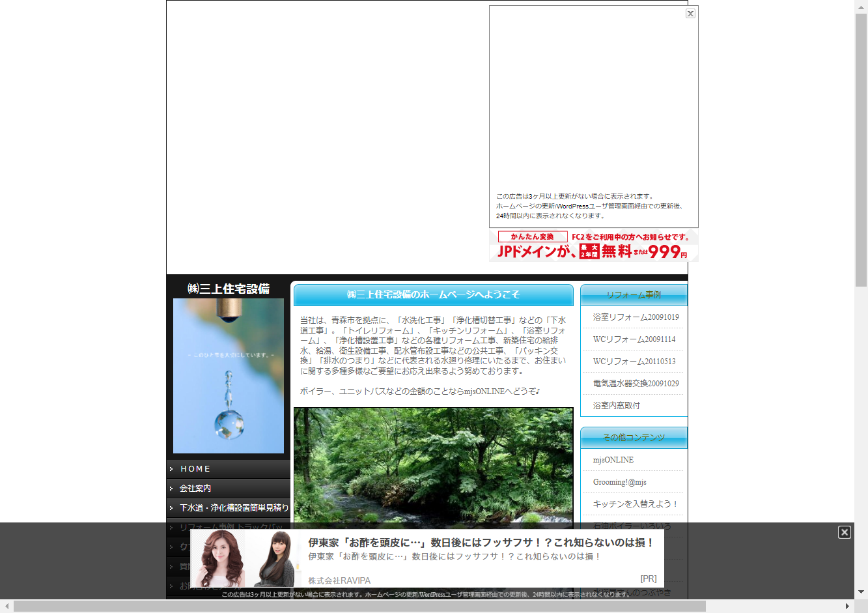This screenshot has width=868, height=613.
Task: Open WCリフォーム20091114 link
Action: click(x=634, y=339)
